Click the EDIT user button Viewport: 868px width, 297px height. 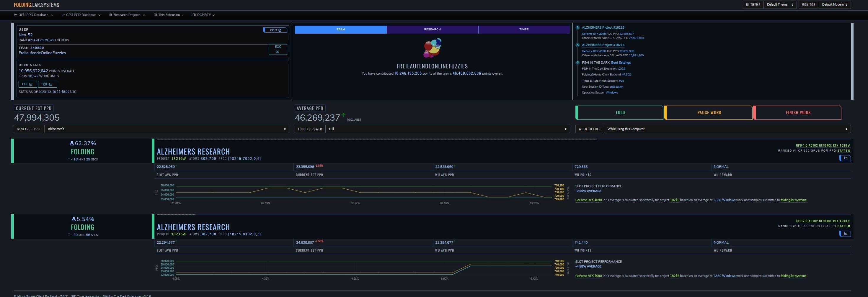(x=275, y=30)
